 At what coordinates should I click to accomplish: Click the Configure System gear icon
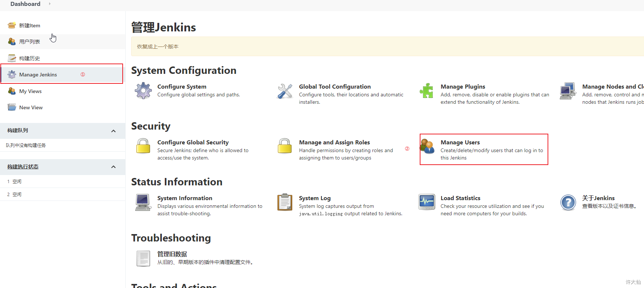143,91
